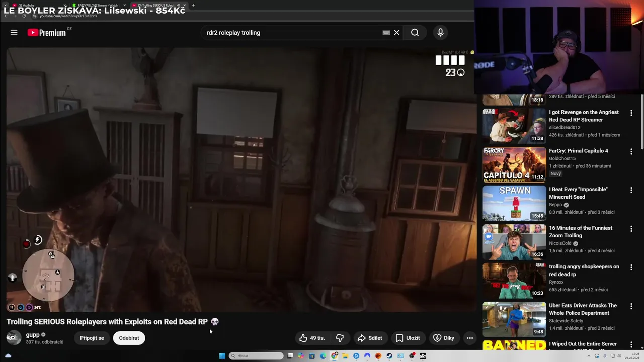644x362 pixels.
Task: Open title 'I Beat Every "Impossible" Minecraft Seed'
Action: (x=578, y=193)
